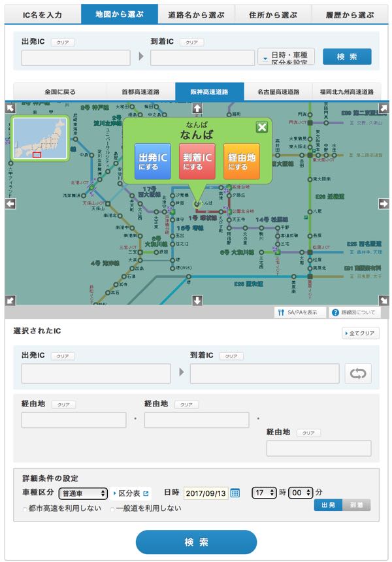The width and height of the screenshot is (392, 562).
Task: Pan the map left with arrow icon
Action: point(10,204)
